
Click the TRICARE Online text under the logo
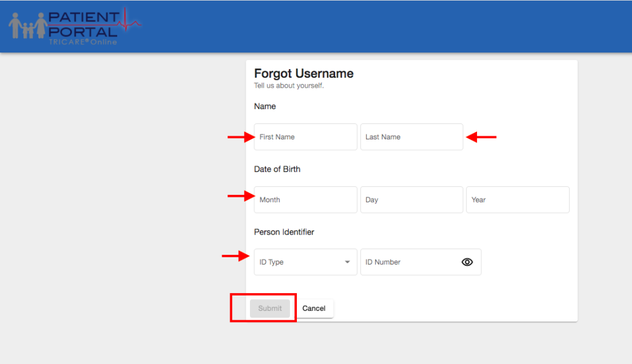coord(83,43)
